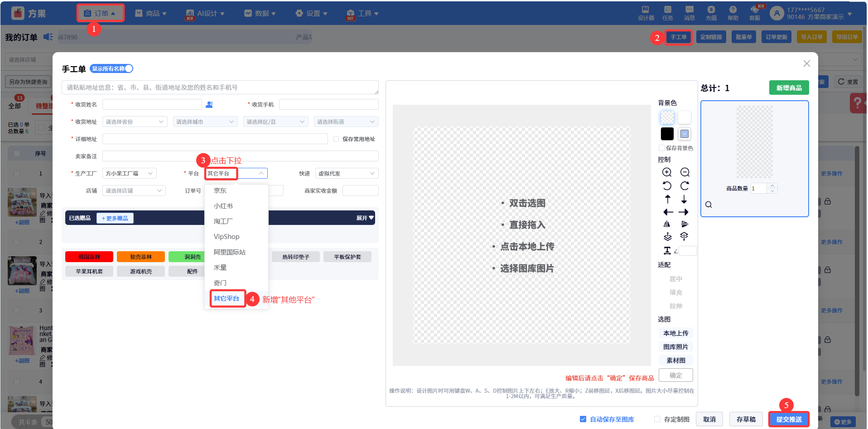Image resolution: width=868 pixels, height=429 pixels.
Task: Pick the black background swatch
Action: (x=667, y=134)
